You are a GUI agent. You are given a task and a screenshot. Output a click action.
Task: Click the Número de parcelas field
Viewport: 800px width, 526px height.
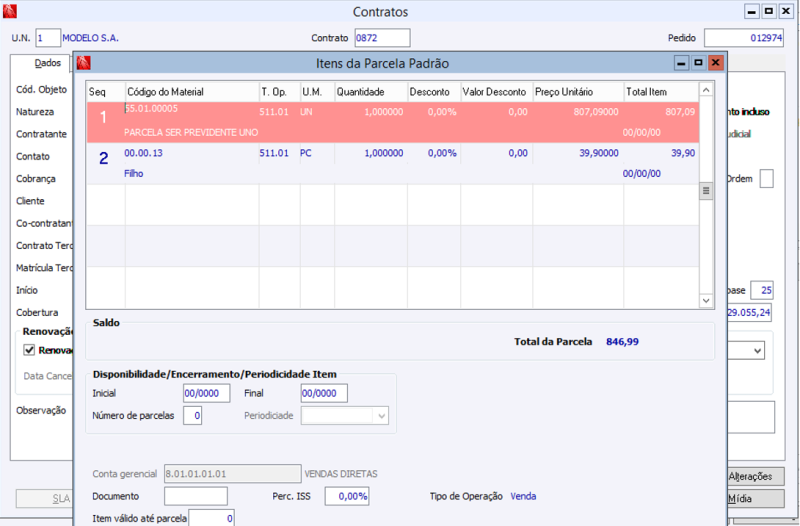tap(192, 416)
